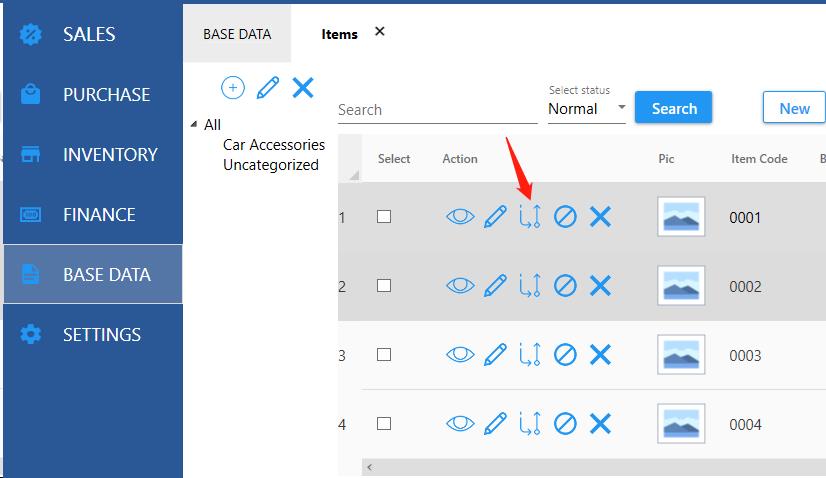This screenshot has width=826, height=478.
Task: Click the add category plus icon
Action: 232,88
